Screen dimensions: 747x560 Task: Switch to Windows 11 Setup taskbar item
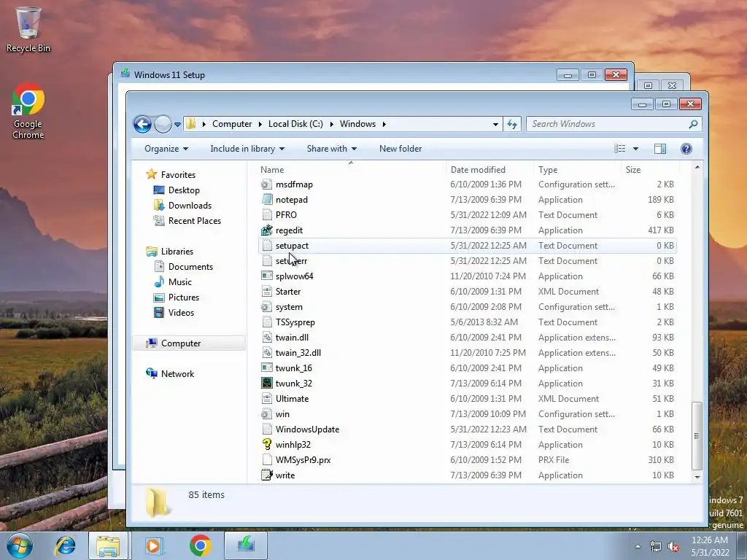pyautogui.click(x=246, y=545)
